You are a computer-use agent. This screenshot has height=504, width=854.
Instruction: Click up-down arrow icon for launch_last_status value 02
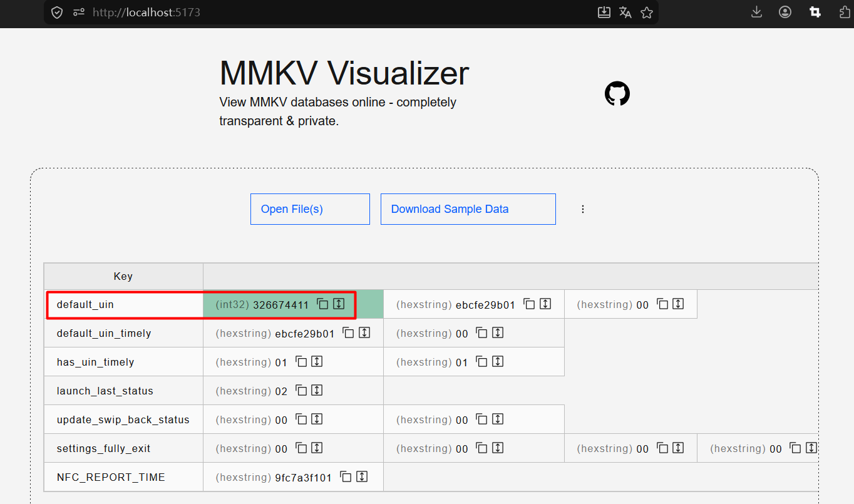point(317,391)
